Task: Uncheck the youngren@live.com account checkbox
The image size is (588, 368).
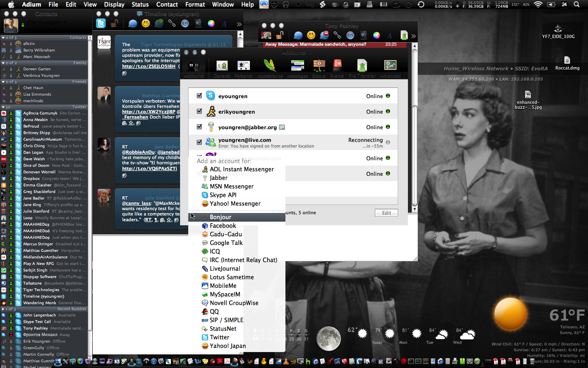Action: [x=199, y=142]
